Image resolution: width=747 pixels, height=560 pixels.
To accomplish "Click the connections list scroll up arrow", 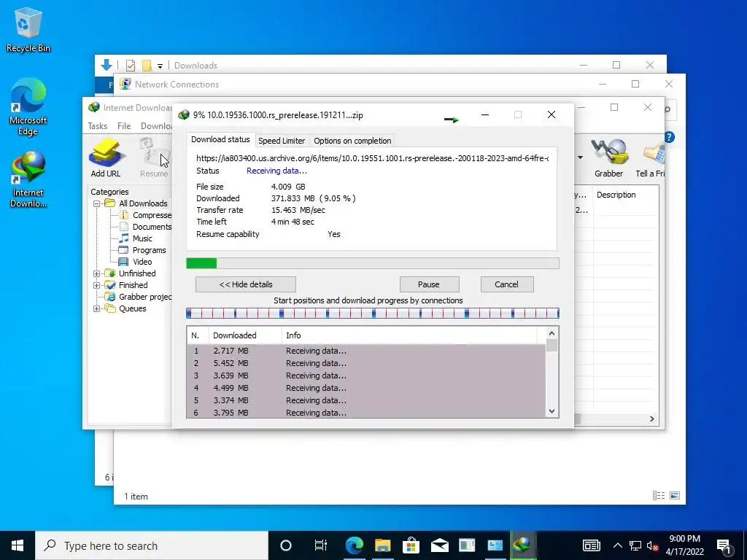I will click(551, 334).
